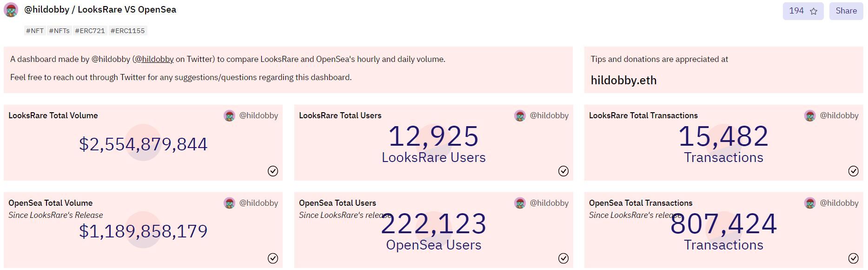Screen dimensions: 868x270
Task: Click checkmark status icon on OpenSea Total Volume
Action: pyautogui.click(x=273, y=258)
